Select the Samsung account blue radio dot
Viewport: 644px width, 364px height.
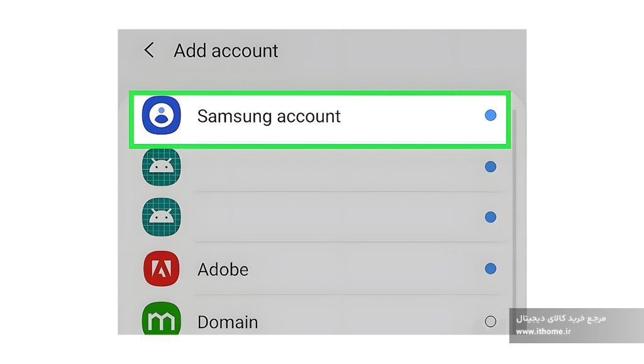point(491,115)
